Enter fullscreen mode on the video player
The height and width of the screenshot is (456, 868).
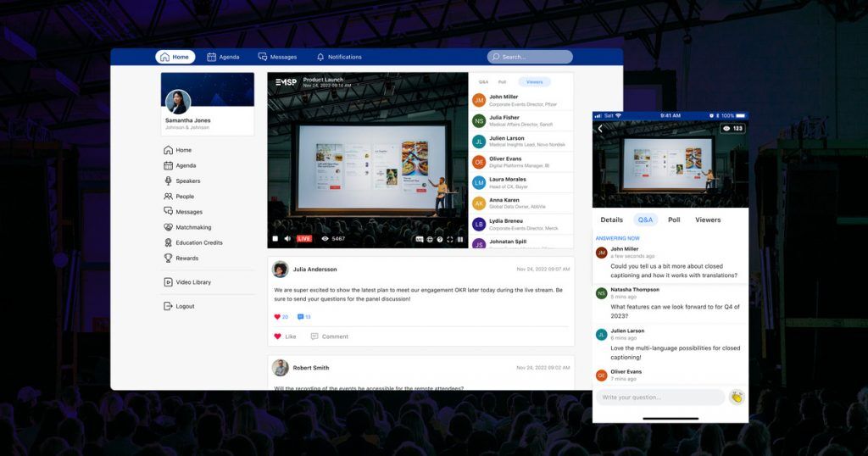450,239
